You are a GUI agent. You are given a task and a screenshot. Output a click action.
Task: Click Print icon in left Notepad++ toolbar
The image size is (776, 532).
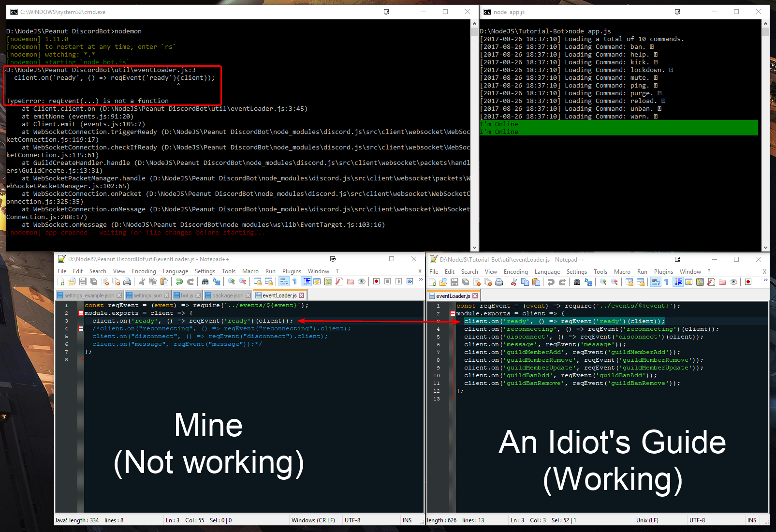point(127,281)
